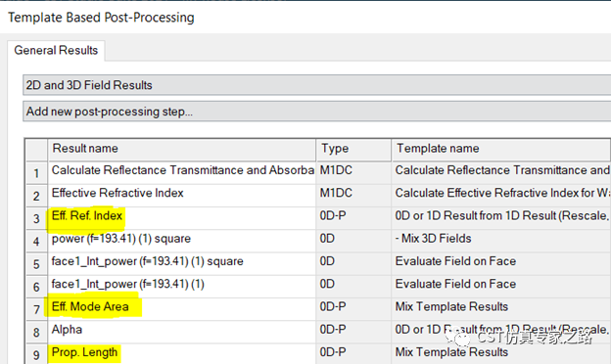Select the Eff. Mode Area result
This screenshot has width=611, height=364.
[90, 307]
